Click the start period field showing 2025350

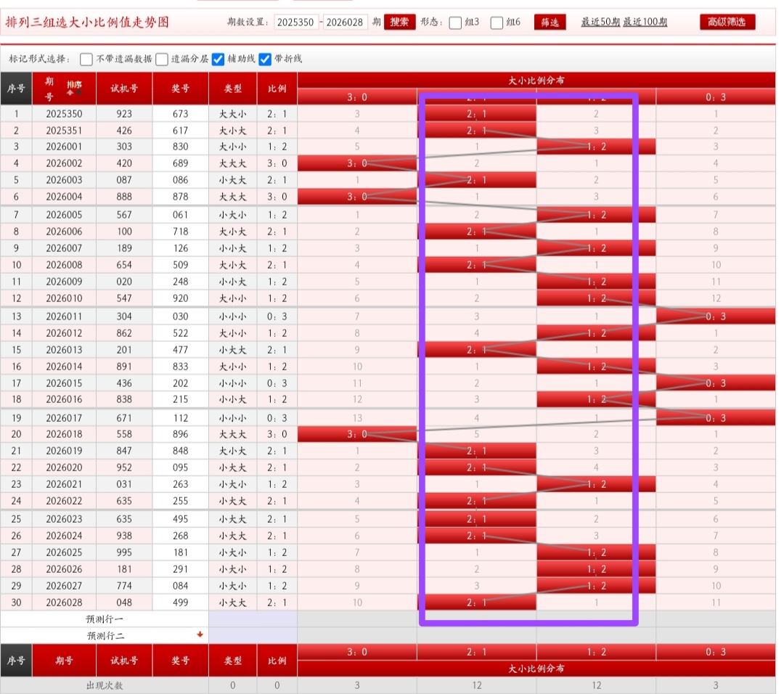pos(296,23)
